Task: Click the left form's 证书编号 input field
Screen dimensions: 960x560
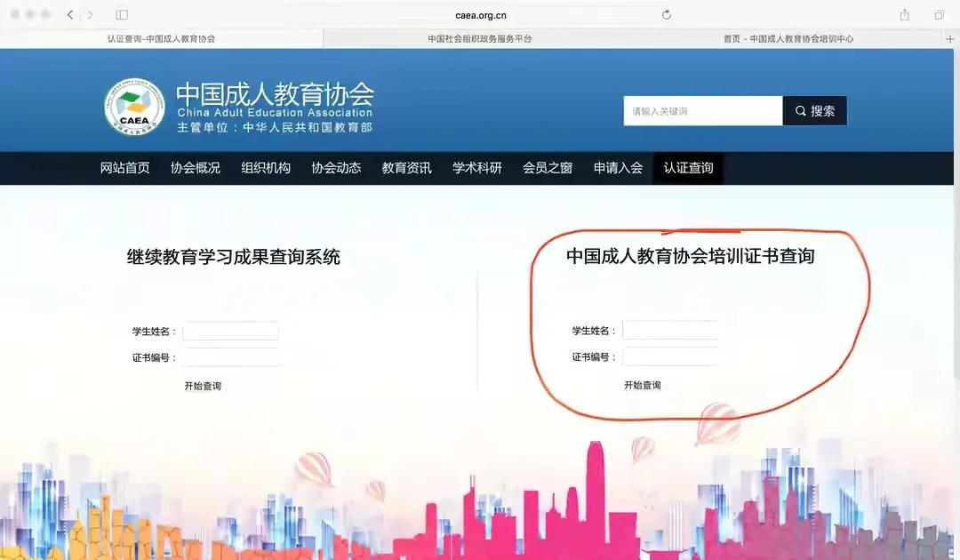Action: point(232,358)
